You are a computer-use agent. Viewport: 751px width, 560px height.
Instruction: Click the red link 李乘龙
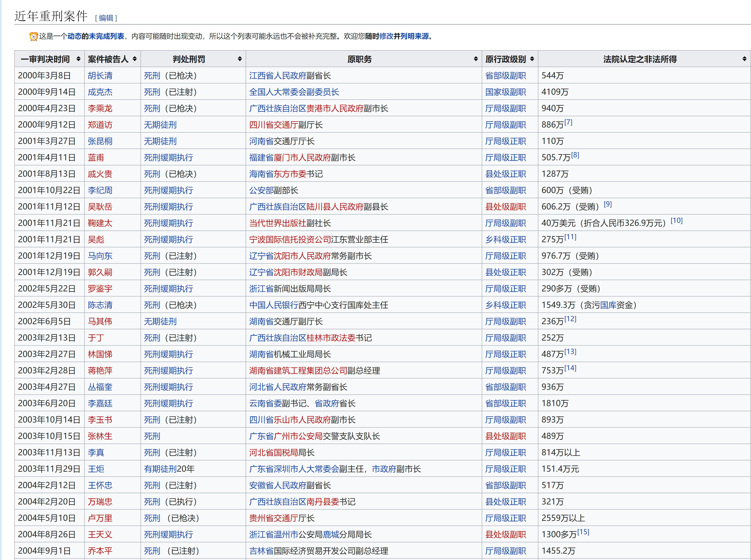click(100, 109)
